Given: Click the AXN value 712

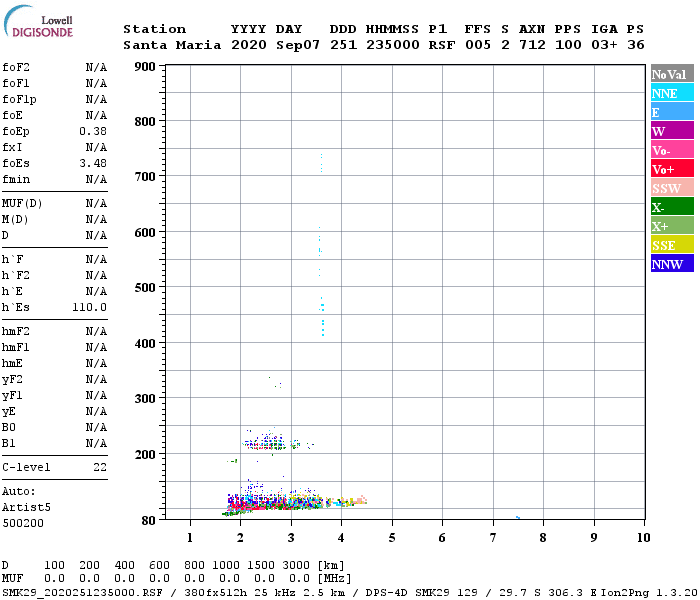Looking at the screenshot, I should click(532, 45).
